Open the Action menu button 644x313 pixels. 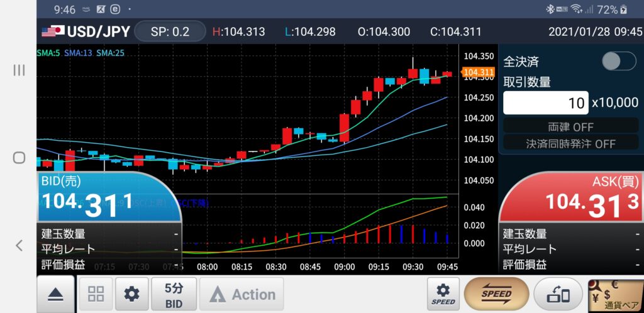[241, 294]
